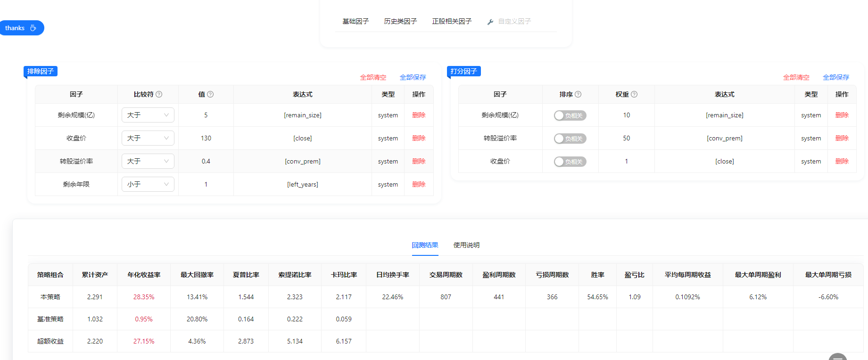Click the 基准策略 row label
The width and height of the screenshot is (868, 360).
point(50,319)
